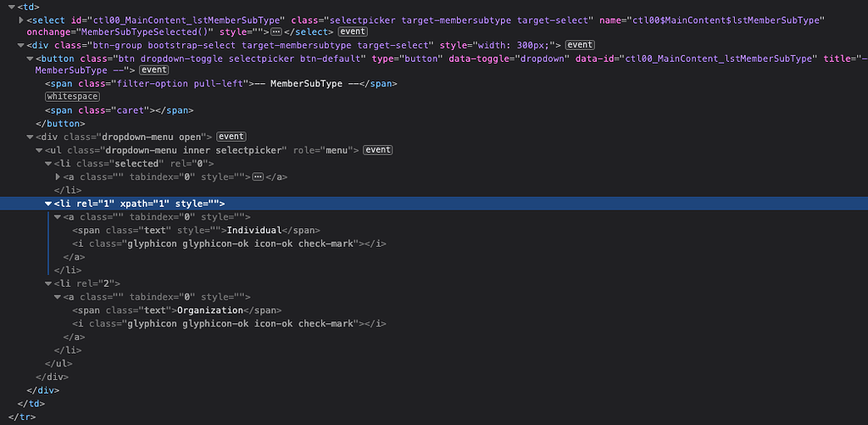Click event badge on the select element

coord(353,31)
